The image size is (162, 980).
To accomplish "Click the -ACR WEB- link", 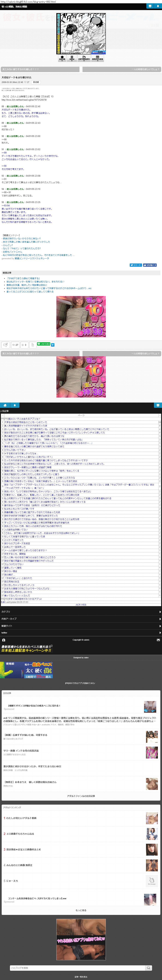I will click(81, 605).
